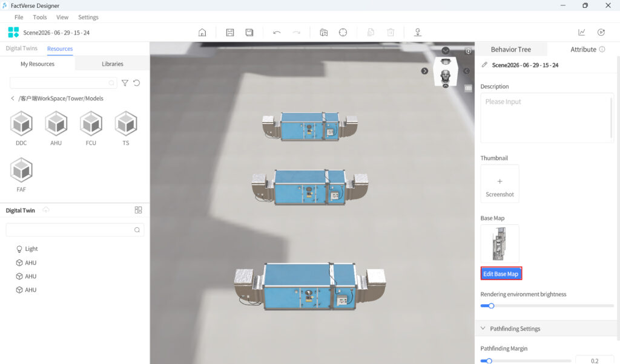Open the File menu
Image resolution: width=620 pixels, height=364 pixels.
[19, 18]
